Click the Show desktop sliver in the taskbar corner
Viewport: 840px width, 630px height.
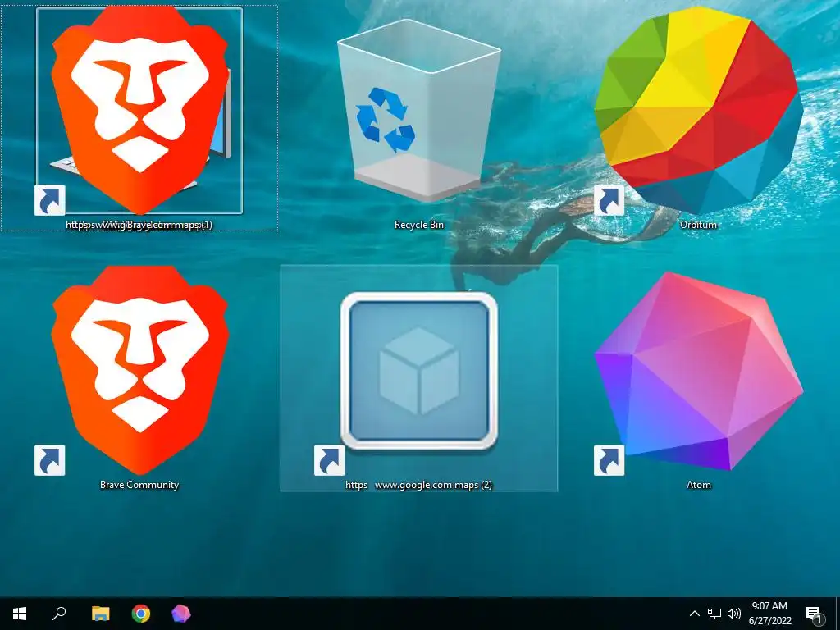(x=838, y=614)
